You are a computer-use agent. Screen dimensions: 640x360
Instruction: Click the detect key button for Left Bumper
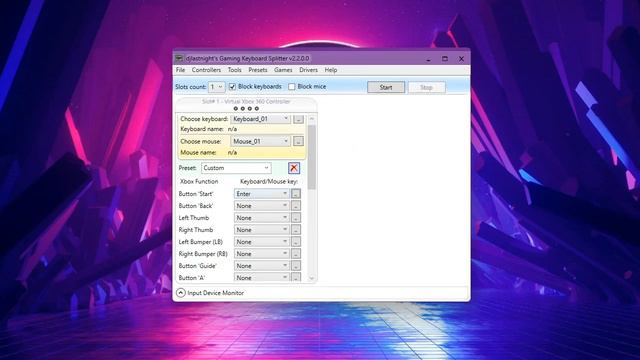click(296, 242)
